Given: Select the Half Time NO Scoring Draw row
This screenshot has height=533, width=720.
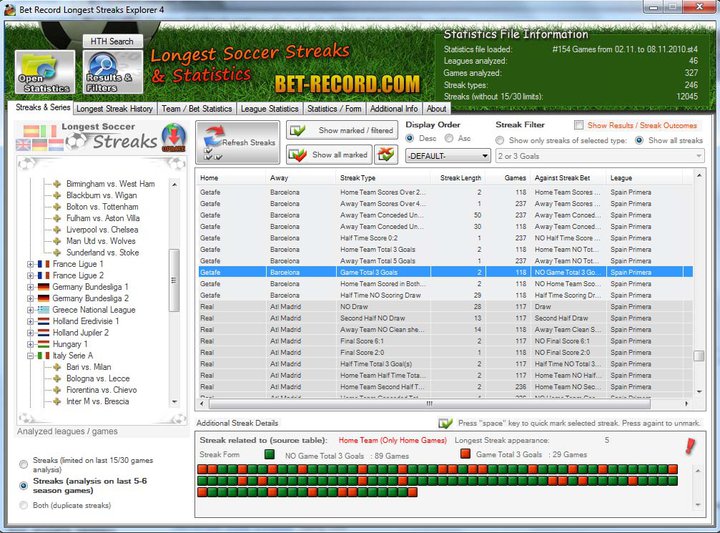Looking at the screenshot, I should 445,295.
